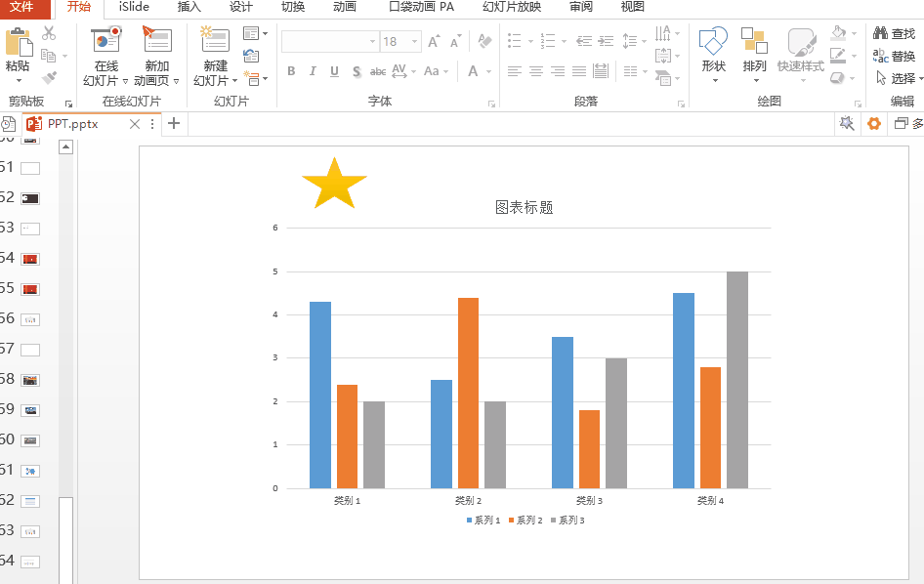Open Font group dialog launcher
This screenshot has width=924, height=584.
click(x=491, y=104)
